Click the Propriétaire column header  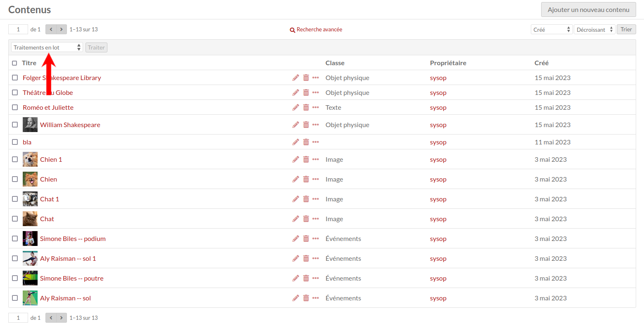[448, 63]
